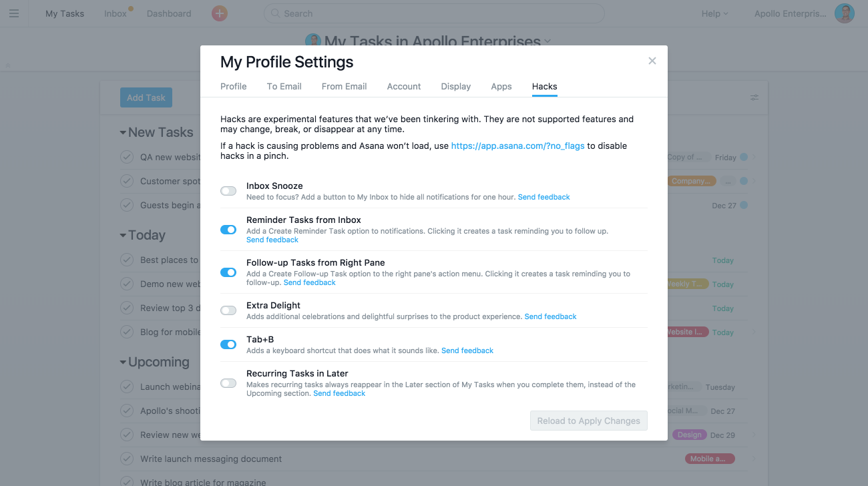868x486 pixels.
Task: Open the hamburger sidebar menu
Action: pos(14,13)
